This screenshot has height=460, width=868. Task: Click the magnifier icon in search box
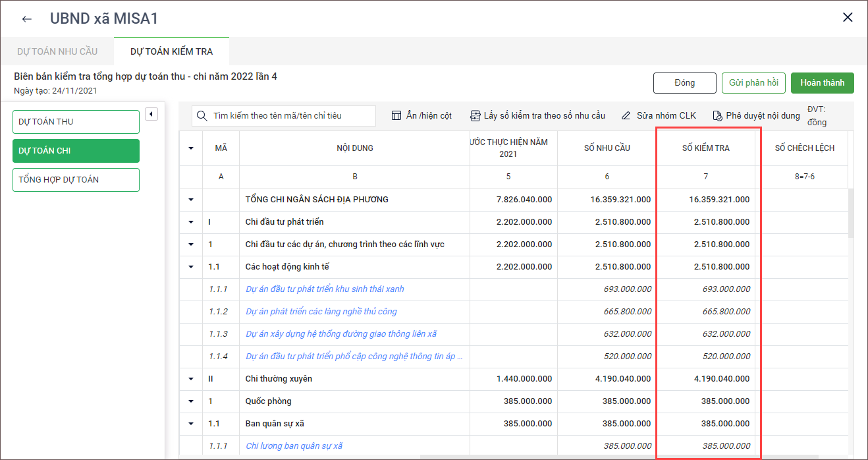tap(202, 116)
